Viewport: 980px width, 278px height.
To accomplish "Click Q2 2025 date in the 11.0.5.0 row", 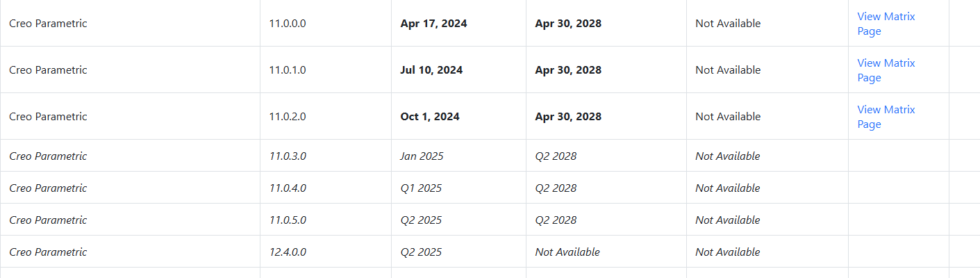I will 421,220.
